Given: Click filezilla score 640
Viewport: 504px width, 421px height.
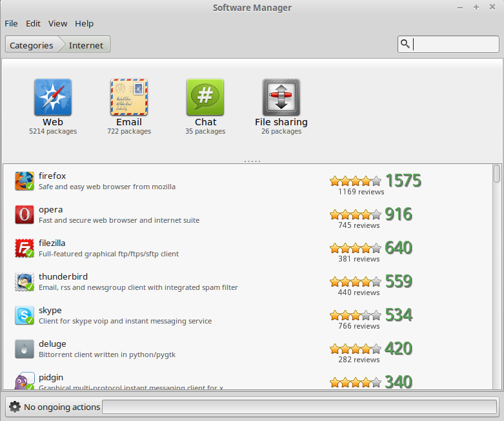Looking at the screenshot, I should click(x=399, y=248).
